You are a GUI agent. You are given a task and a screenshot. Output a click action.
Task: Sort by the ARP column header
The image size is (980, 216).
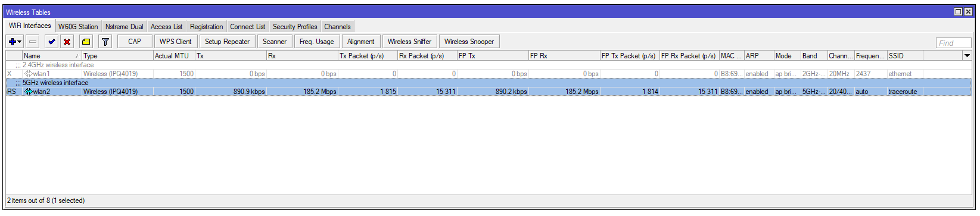click(758, 56)
